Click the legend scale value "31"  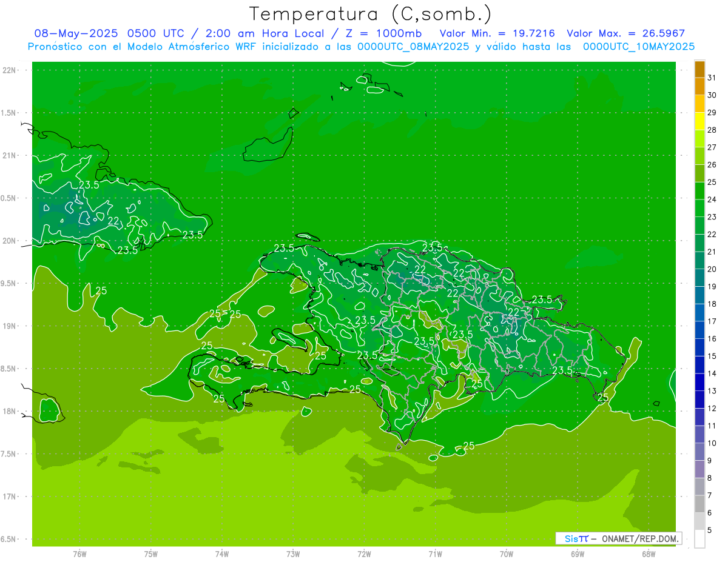pyautogui.click(x=712, y=78)
